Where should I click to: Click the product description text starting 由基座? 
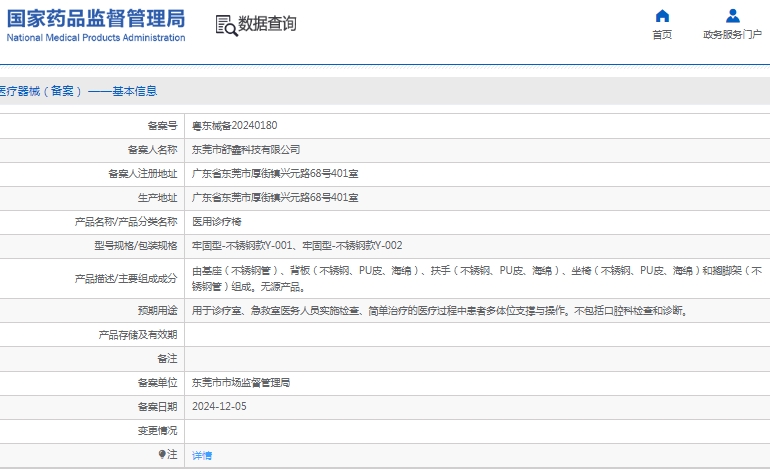tap(476, 279)
